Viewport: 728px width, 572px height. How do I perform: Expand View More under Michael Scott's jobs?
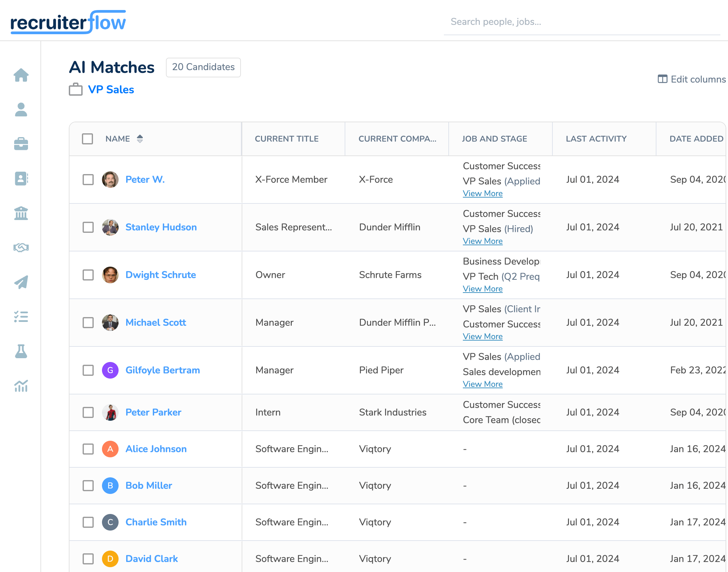point(483,336)
